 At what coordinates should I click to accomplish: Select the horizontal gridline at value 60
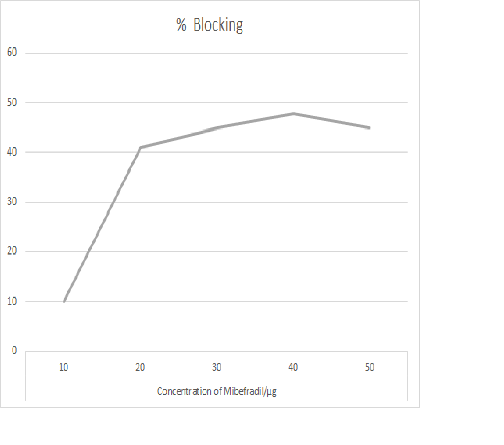point(217,53)
